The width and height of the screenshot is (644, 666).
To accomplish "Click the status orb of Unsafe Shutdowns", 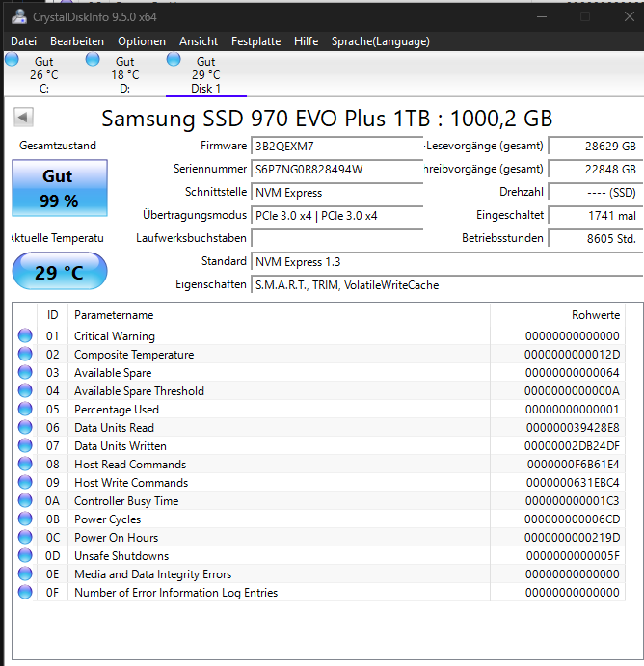I will click(x=25, y=555).
